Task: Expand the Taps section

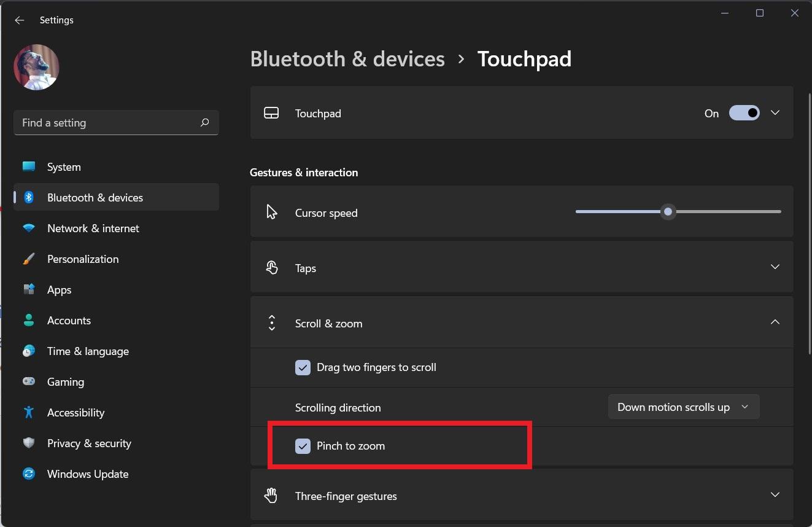Action: [x=775, y=267]
